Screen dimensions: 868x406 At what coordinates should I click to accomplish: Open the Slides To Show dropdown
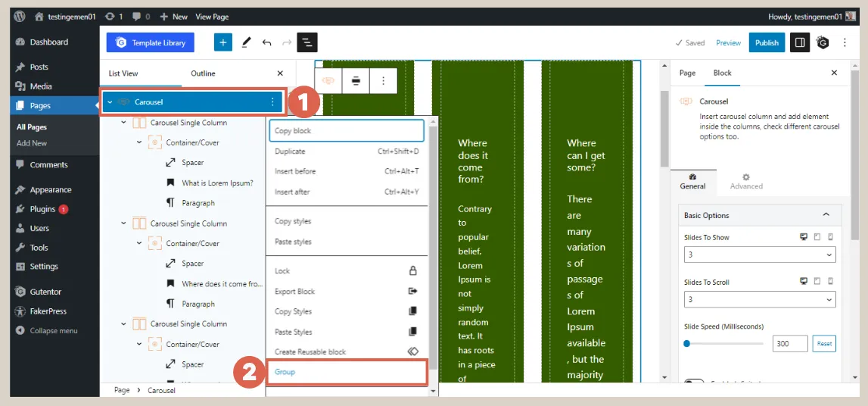pos(759,256)
